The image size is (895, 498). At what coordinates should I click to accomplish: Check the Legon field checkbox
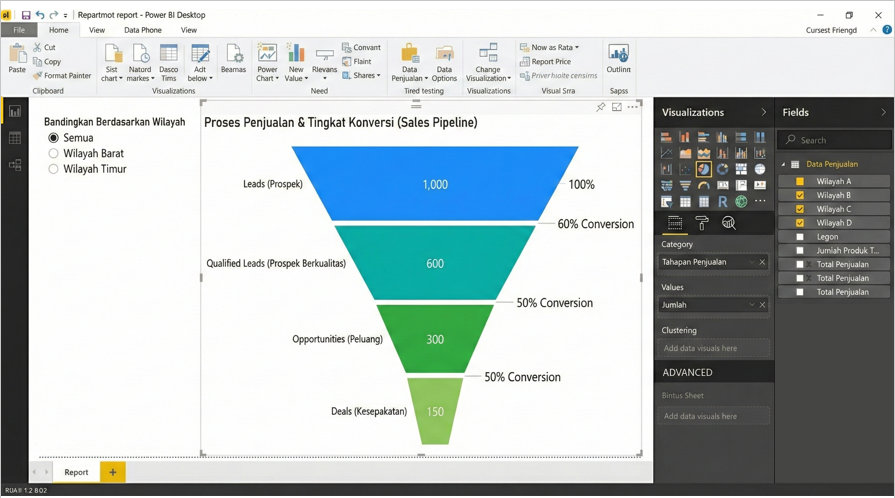point(800,237)
